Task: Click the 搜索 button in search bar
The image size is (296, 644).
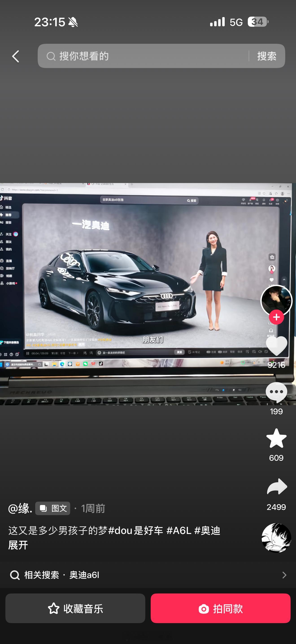Action: tap(267, 56)
